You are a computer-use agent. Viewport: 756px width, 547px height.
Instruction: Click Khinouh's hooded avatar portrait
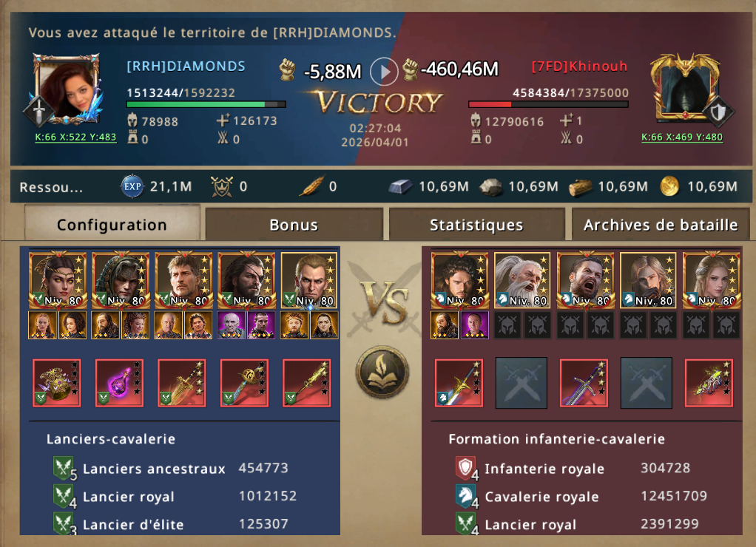point(686,88)
